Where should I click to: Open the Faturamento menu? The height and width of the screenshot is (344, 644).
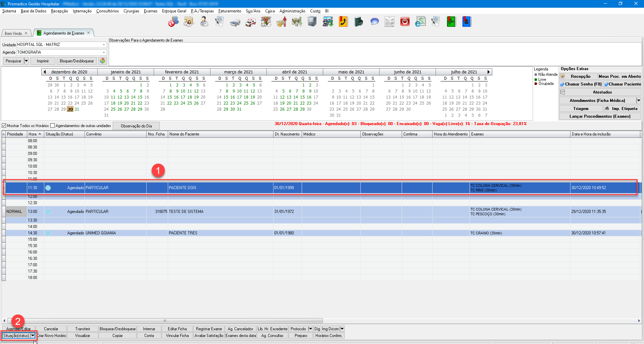tap(230, 11)
